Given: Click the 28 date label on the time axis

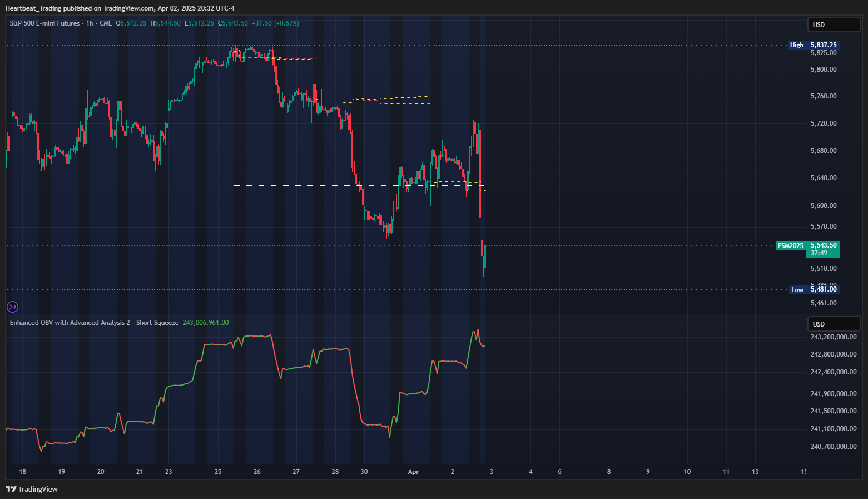Looking at the screenshot, I should pos(335,472).
